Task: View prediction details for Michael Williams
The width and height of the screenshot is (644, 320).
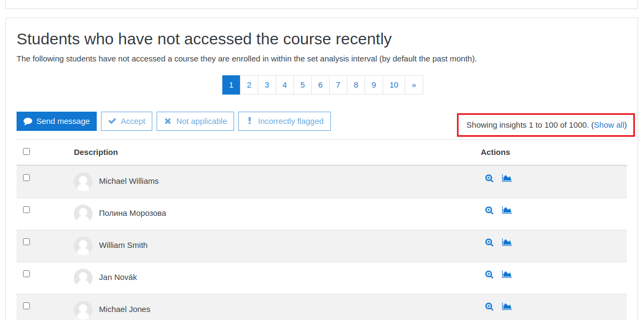Action: [489, 178]
